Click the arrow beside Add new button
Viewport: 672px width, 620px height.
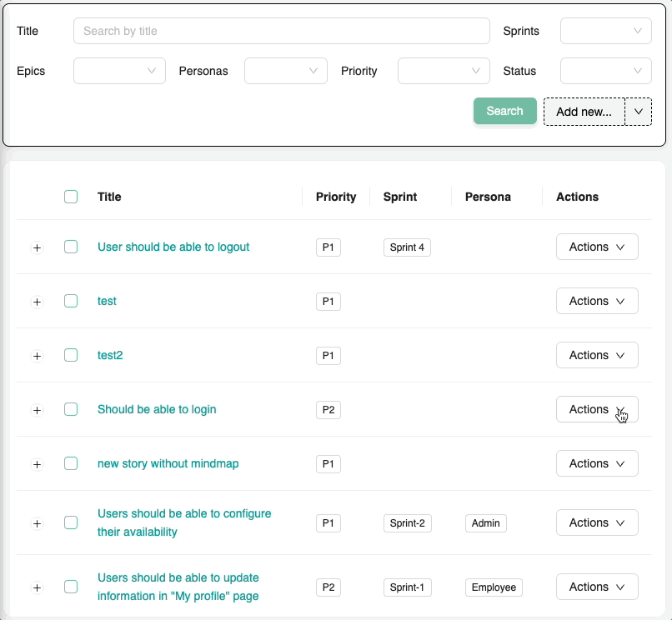tap(639, 112)
